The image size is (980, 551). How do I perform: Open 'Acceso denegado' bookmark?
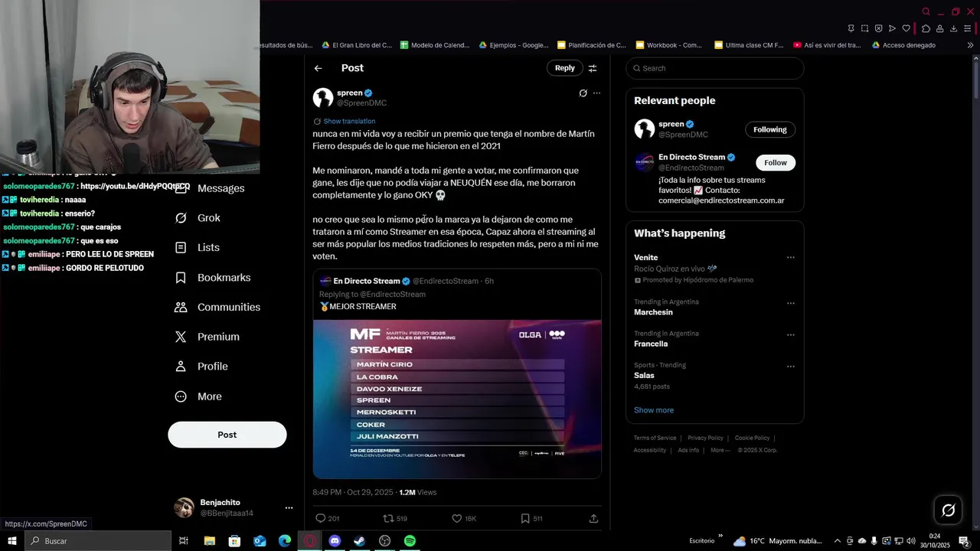(x=903, y=45)
